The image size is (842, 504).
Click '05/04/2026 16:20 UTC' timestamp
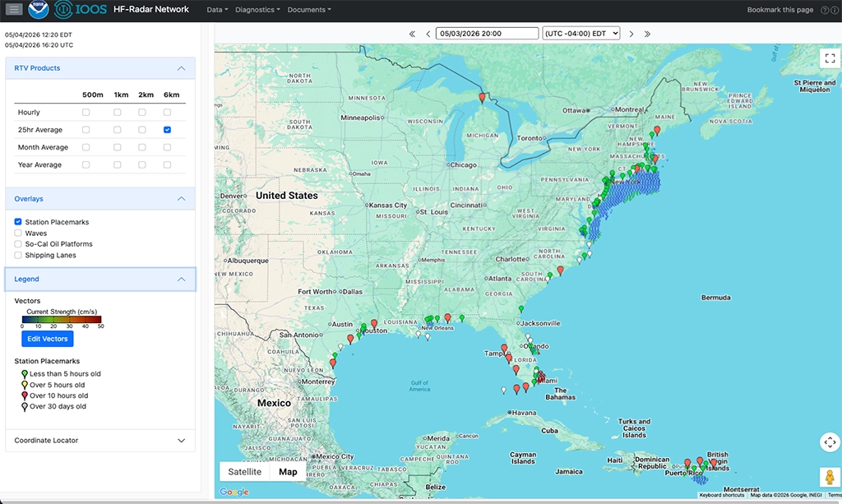pyautogui.click(x=39, y=45)
